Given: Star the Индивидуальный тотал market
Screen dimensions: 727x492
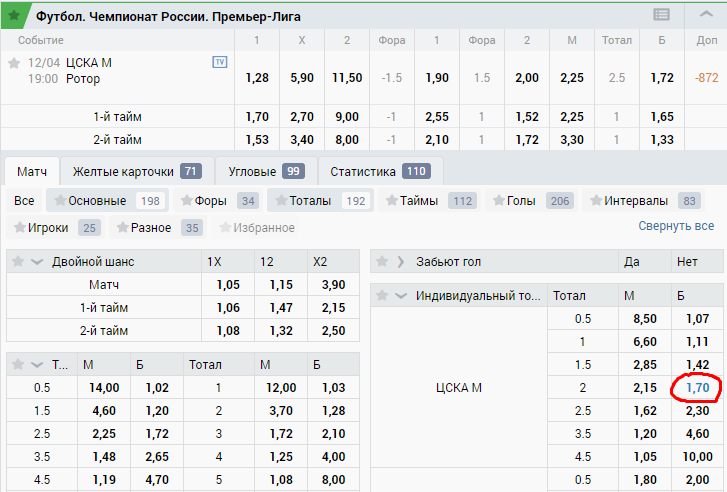Looking at the screenshot, I should 382,295.
